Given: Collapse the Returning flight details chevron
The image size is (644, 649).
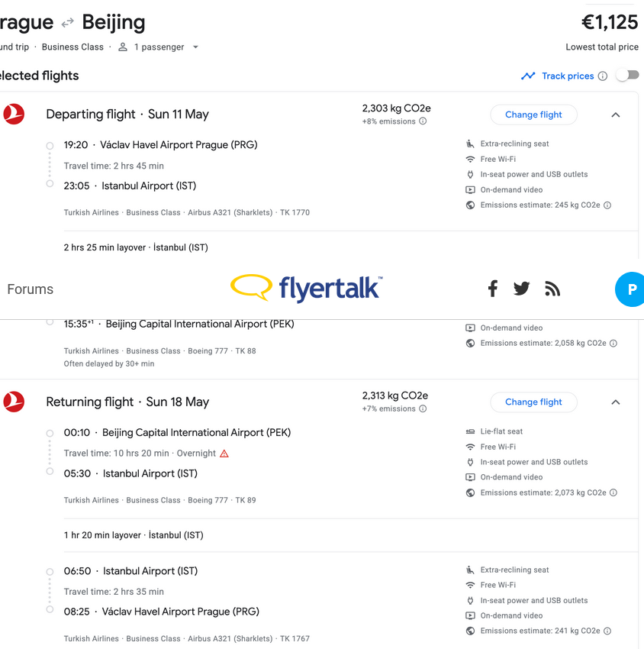Looking at the screenshot, I should tap(616, 402).
